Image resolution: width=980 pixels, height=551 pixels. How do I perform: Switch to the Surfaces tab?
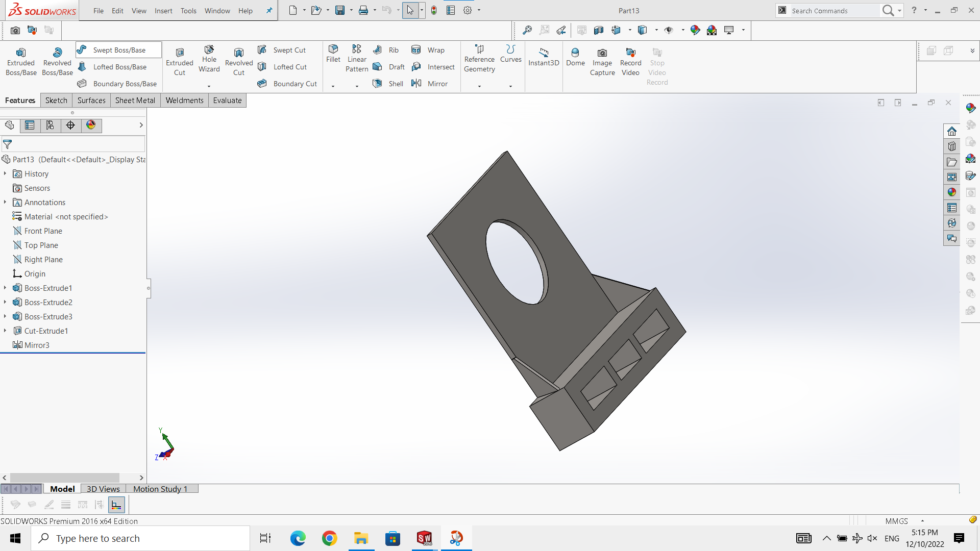[91, 101]
